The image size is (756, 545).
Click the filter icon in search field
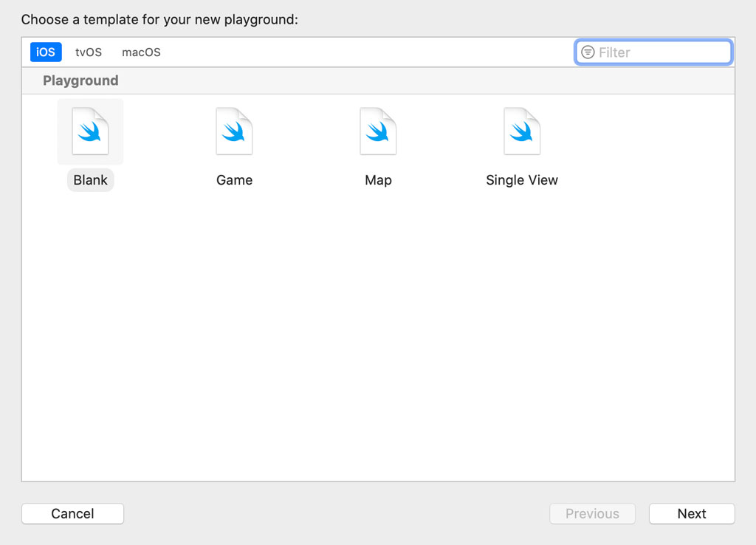tap(588, 52)
